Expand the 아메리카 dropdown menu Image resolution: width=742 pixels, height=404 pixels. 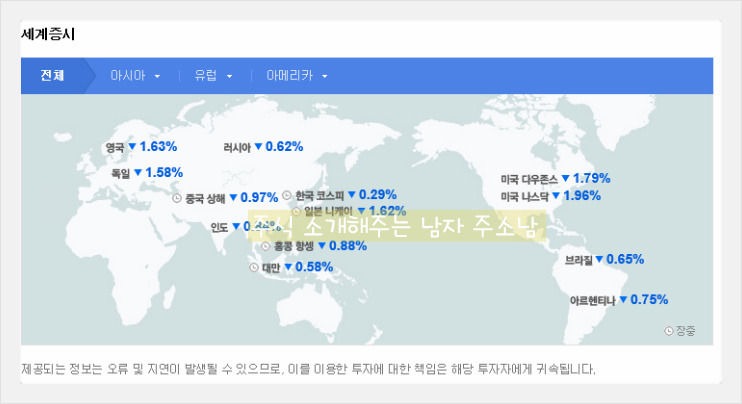(325, 76)
